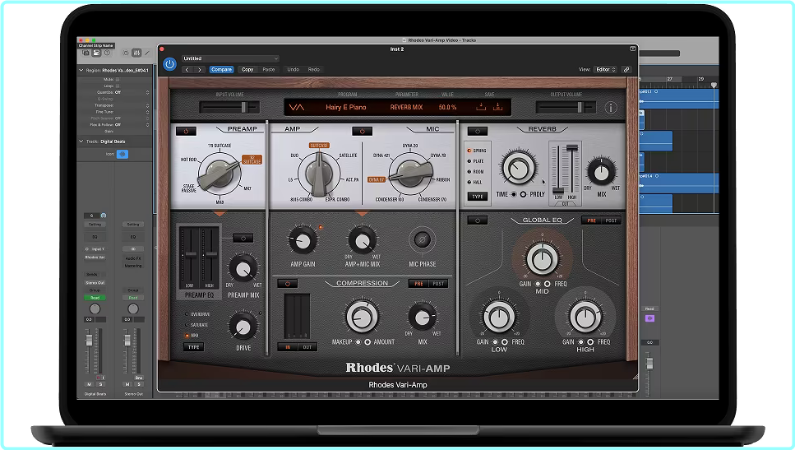This screenshot has width=795, height=450.
Task: Click the previous preset arrow
Action: (x=186, y=70)
